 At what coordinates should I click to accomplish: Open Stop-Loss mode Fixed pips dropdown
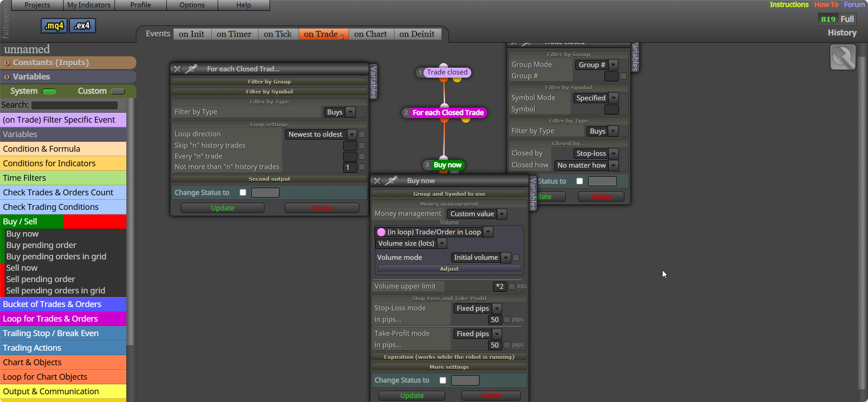click(478, 308)
